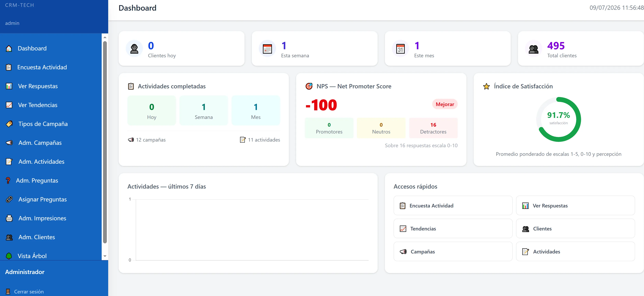
Task: Click the Asignar Preguntas paperclip icon
Action: pyautogui.click(x=9, y=199)
